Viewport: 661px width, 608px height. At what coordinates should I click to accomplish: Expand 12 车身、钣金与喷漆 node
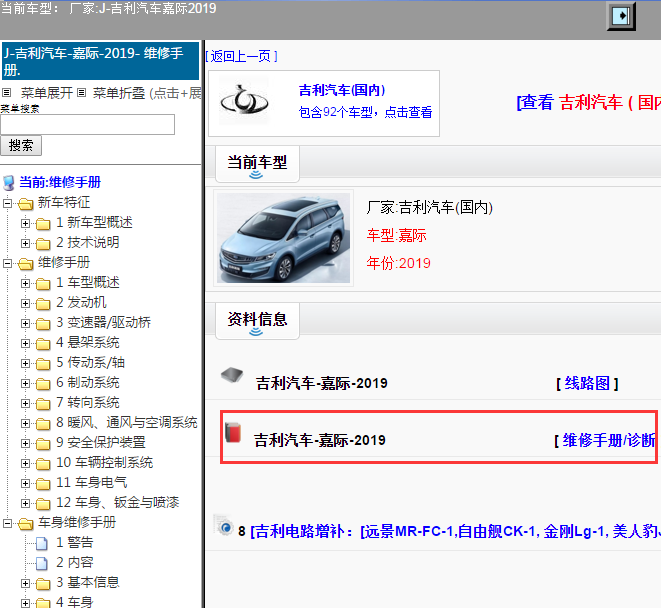tap(25, 503)
